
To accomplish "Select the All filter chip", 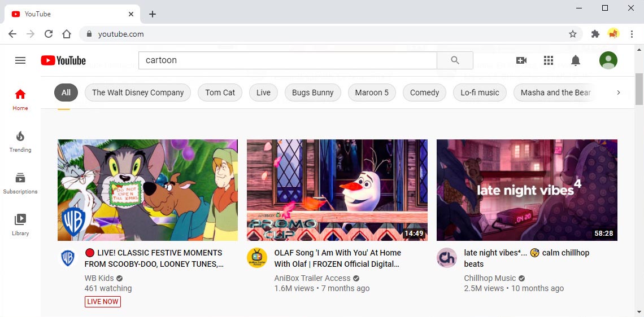I will click(x=66, y=93).
